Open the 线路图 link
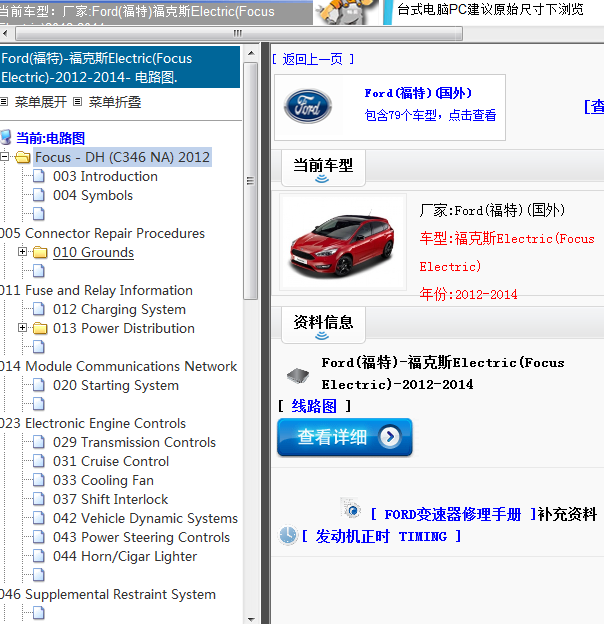The image size is (604, 624). tap(314, 406)
